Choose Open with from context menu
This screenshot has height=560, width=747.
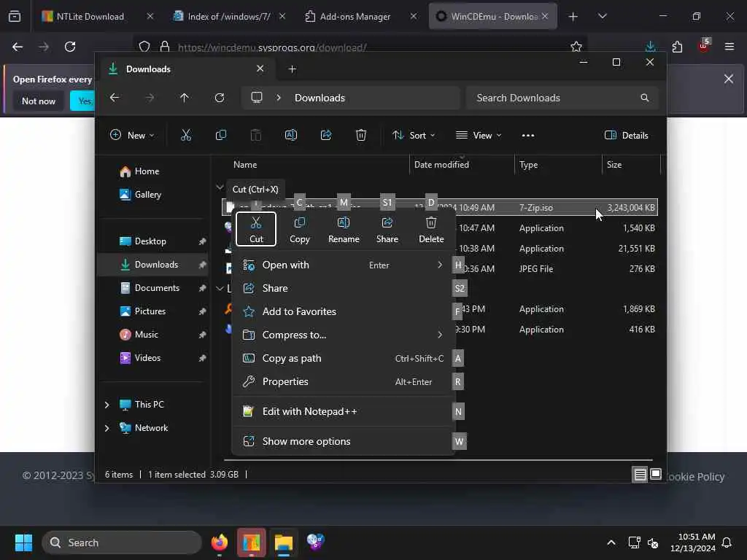[343, 265]
